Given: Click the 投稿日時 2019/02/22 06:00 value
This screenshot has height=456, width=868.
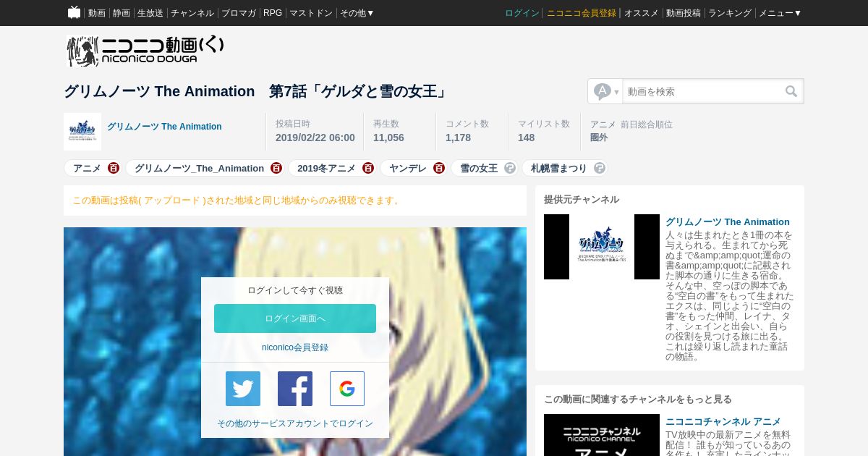Looking at the screenshot, I should [x=315, y=138].
